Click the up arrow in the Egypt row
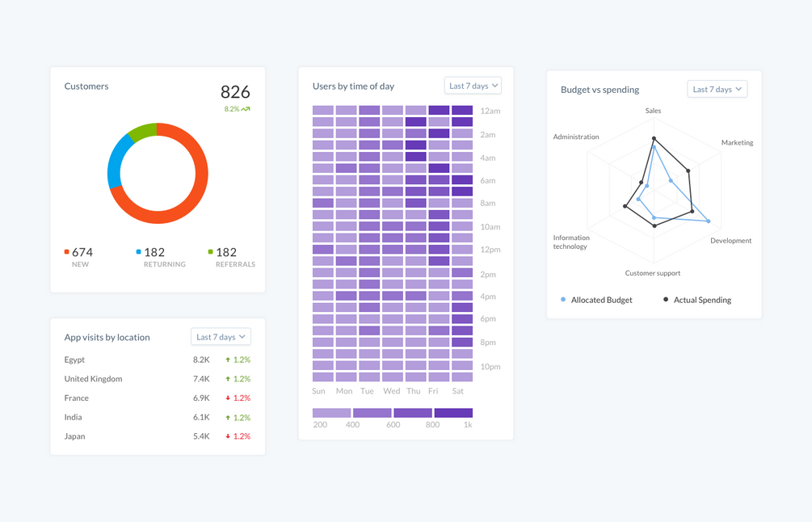The width and height of the screenshot is (812, 522). point(228,360)
